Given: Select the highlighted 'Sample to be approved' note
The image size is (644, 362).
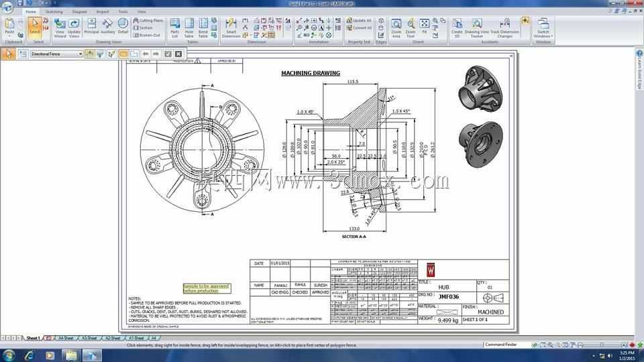Looking at the screenshot, I should tap(207, 288).
